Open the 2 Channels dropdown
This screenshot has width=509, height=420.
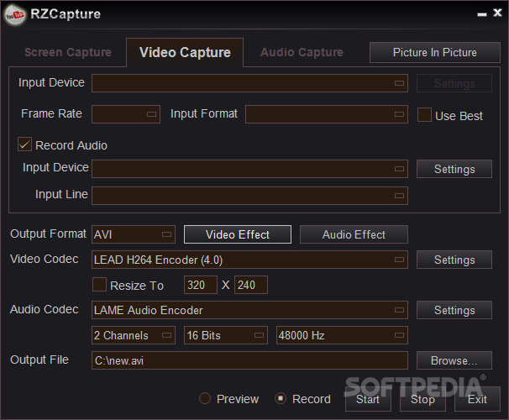pyautogui.click(x=134, y=335)
